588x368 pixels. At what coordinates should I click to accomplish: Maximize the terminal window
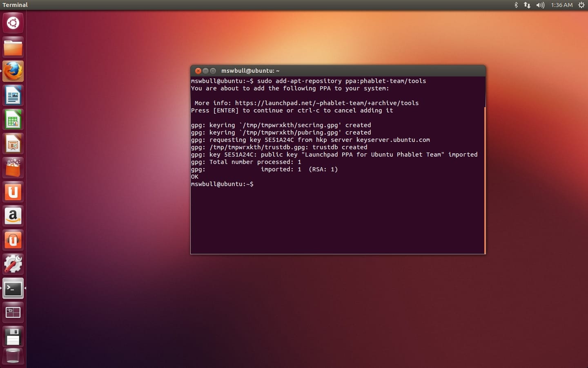[213, 71]
